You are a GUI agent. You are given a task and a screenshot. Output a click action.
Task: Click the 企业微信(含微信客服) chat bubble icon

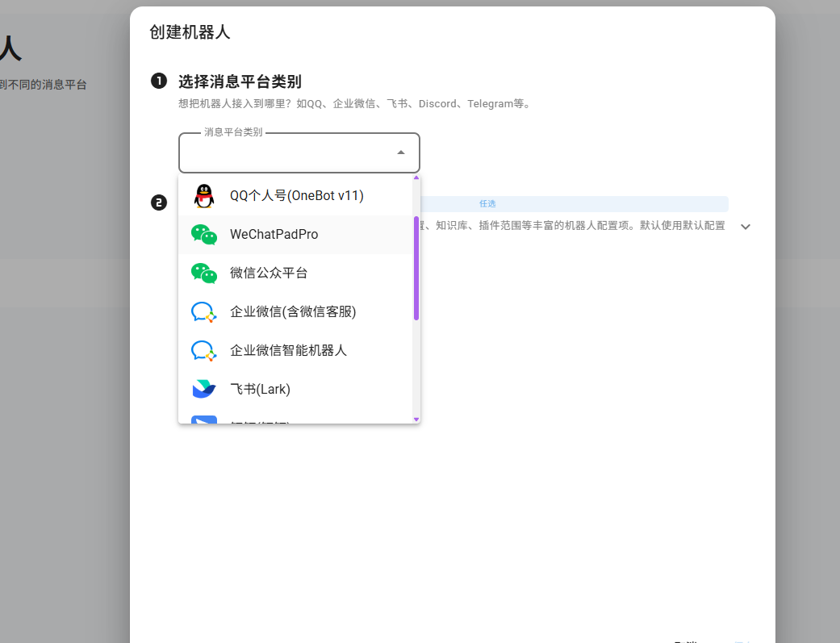(x=203, y=311)
